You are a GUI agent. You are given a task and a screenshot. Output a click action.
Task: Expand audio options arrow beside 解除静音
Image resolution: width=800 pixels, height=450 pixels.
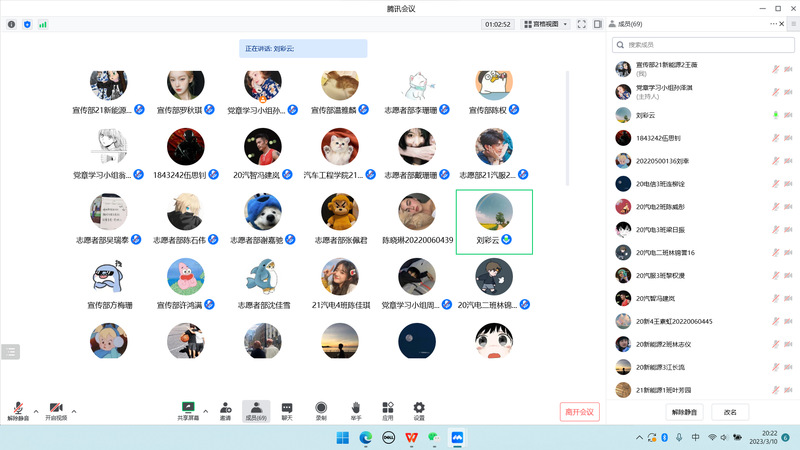click(36, 410)
